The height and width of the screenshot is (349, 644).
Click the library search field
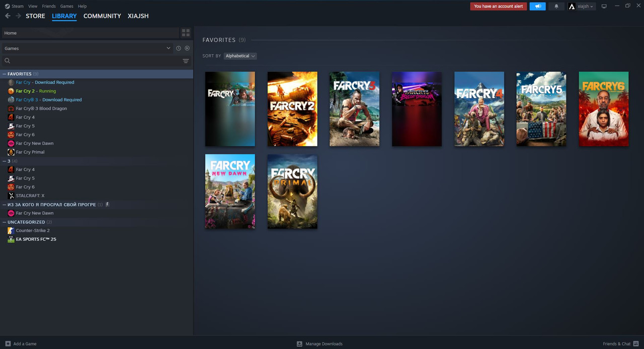pyautogui.click(x=96, y=61)
